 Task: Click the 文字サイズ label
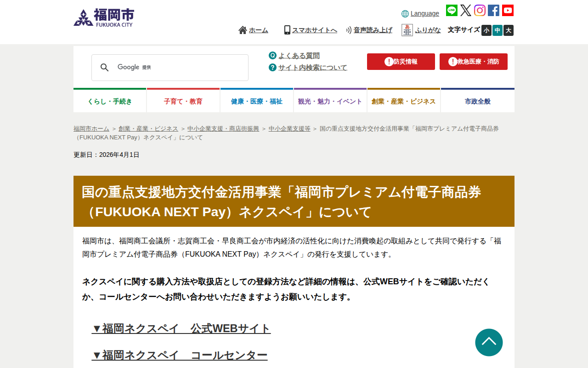click(x=464, y=30)
